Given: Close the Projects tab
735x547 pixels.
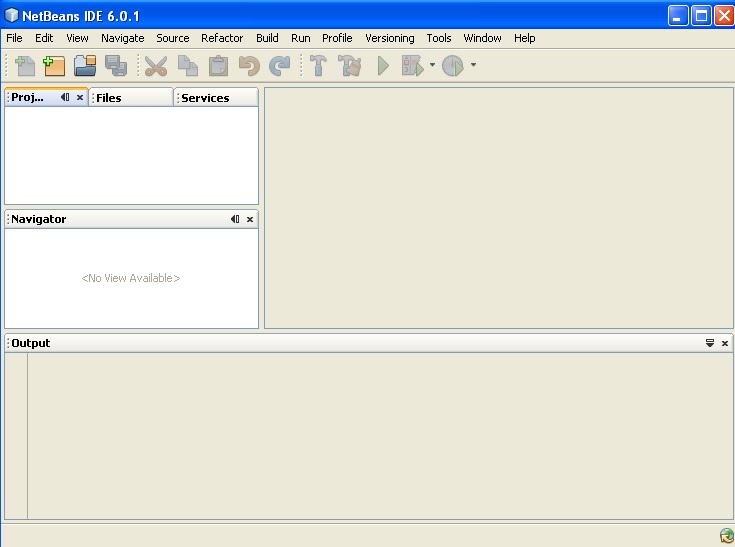Looking at the screenshot, I should pyautogui.click(x=80, y=97).
